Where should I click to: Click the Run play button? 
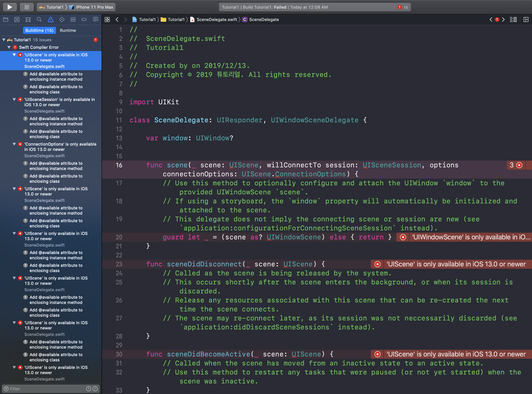coord(10,7)
